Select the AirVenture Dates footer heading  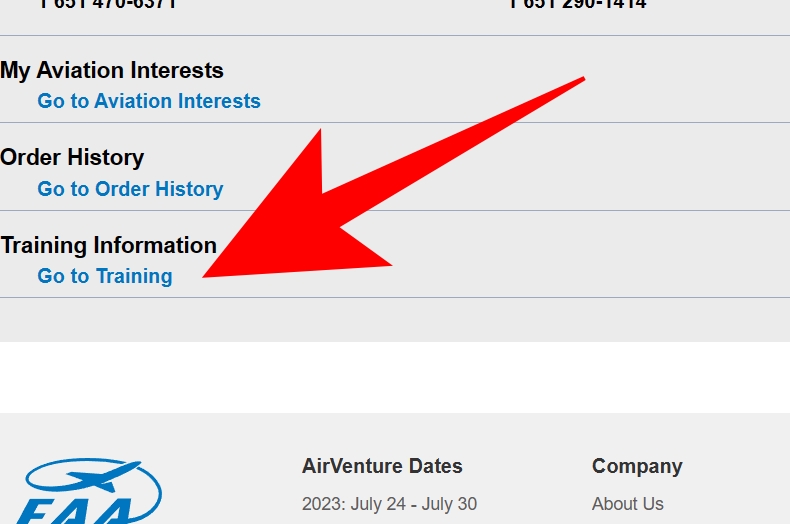[382, 466]
